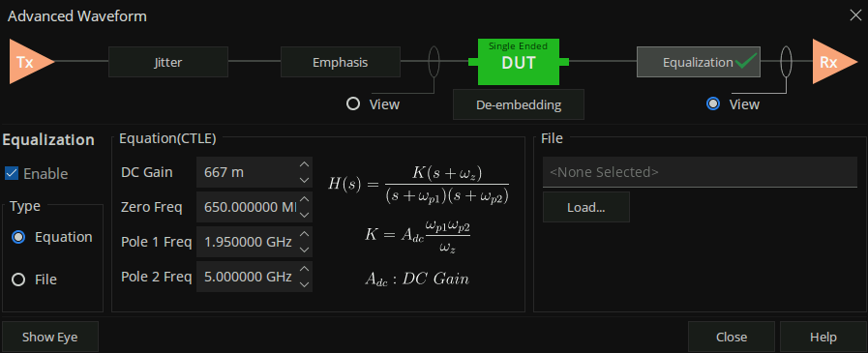
Task: Toggle the Enable equalization checkbox
Action: [x=12, y=174]
